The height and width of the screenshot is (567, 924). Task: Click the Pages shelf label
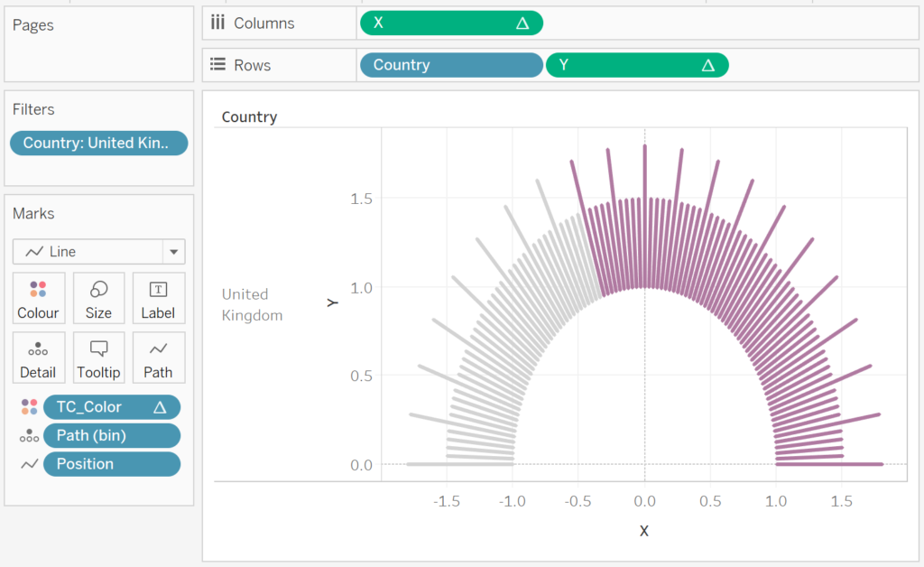pyautogui.click(x=33, y=25)
